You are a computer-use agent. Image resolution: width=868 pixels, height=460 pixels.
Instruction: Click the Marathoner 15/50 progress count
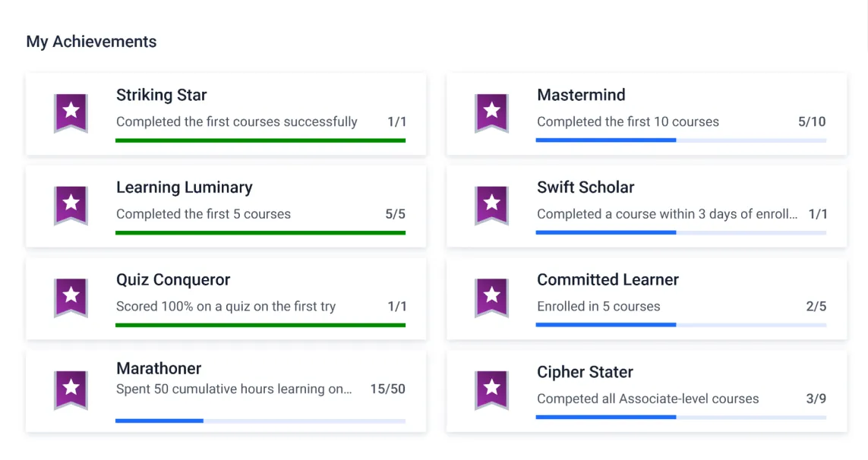(387, 389)
